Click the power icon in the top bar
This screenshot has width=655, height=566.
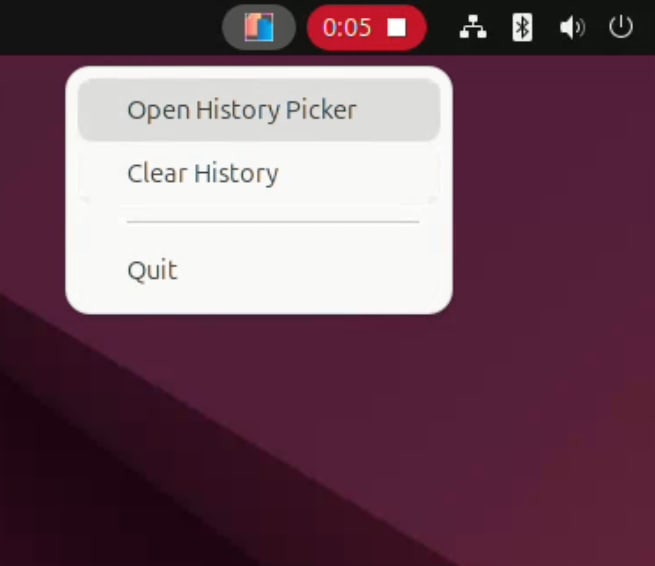coord(620,27)
